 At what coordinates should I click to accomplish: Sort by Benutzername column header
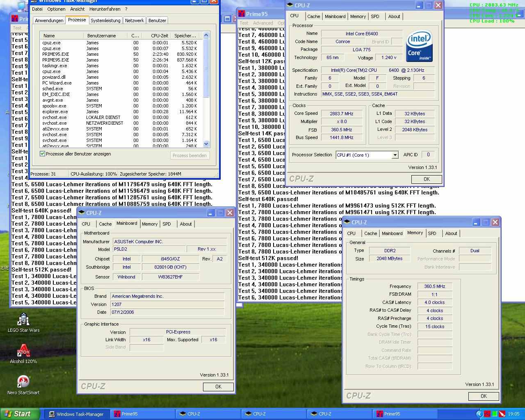105,36
